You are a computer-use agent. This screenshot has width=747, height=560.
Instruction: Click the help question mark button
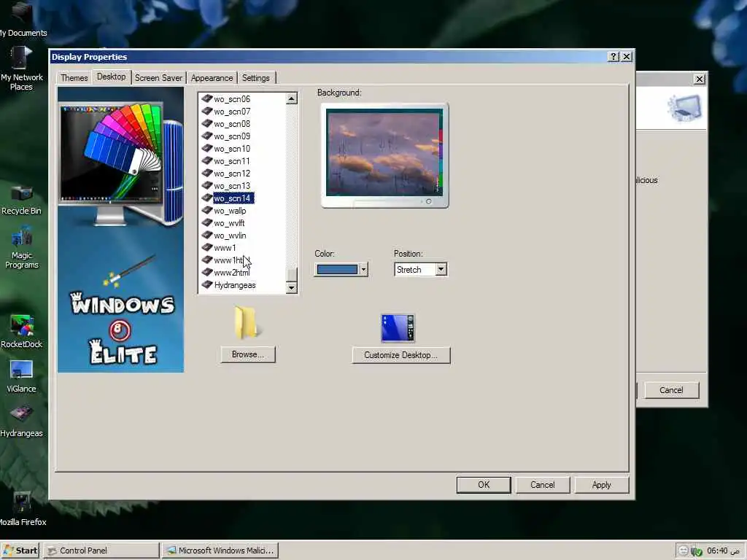[x=613, y=57]
